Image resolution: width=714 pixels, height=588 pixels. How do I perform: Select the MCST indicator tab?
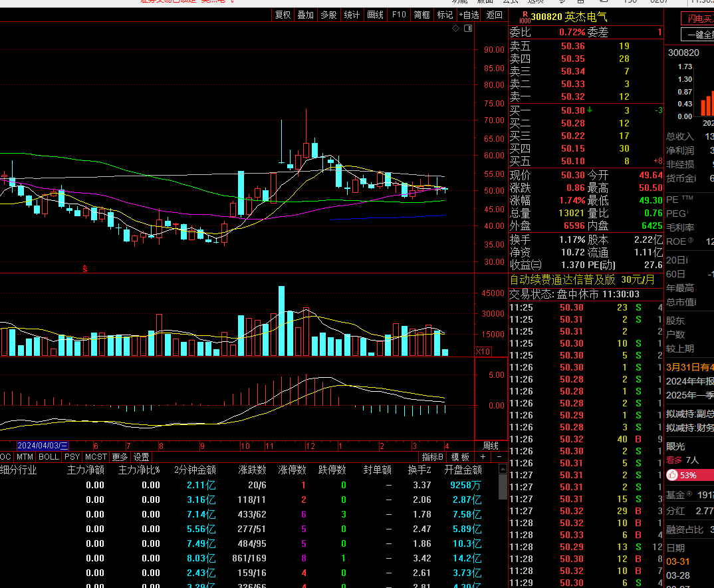[x=96, y=457]
